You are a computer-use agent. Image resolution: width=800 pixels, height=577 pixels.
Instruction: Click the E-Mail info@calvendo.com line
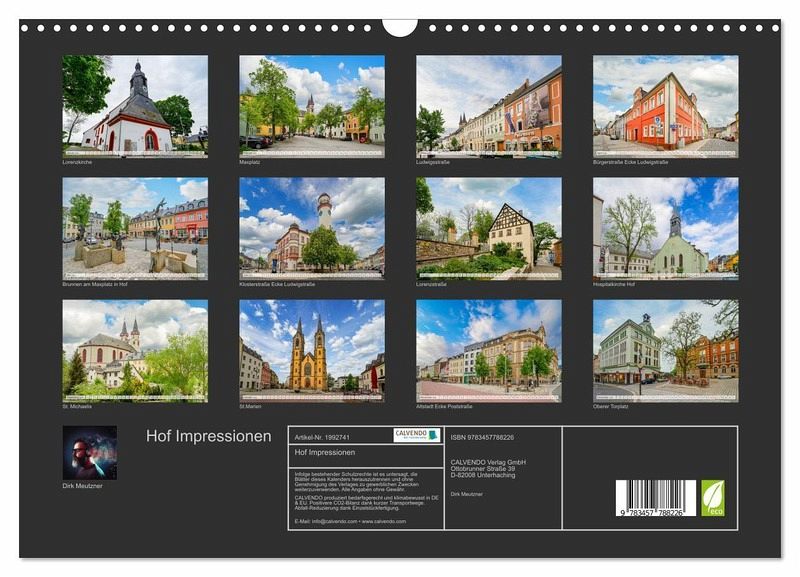coord(350,521)
